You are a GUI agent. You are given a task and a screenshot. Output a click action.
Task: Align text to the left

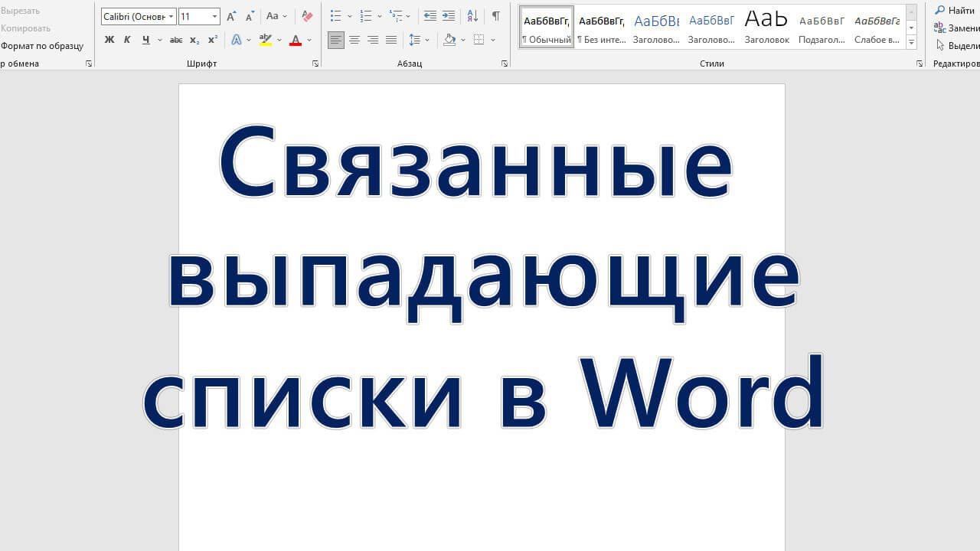point(336,40)
